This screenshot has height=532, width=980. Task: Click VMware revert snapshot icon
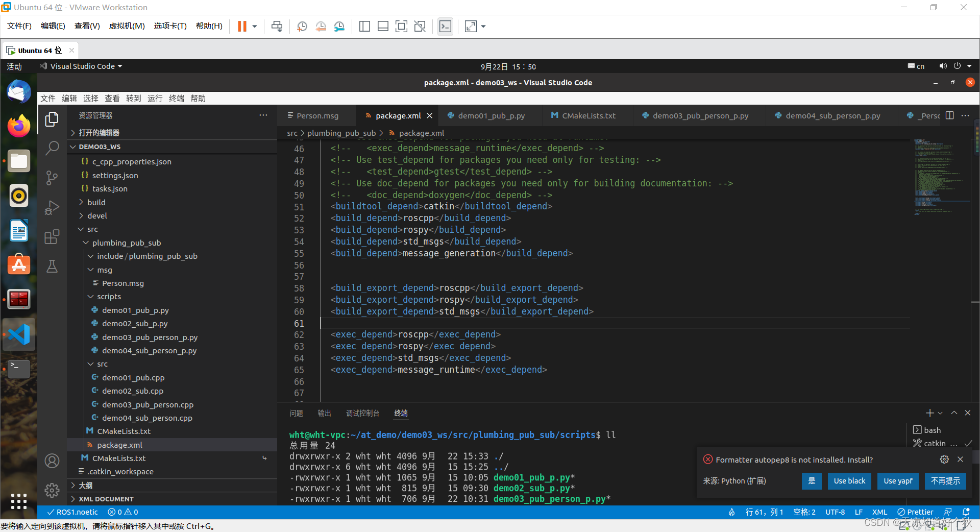(321, 27)
